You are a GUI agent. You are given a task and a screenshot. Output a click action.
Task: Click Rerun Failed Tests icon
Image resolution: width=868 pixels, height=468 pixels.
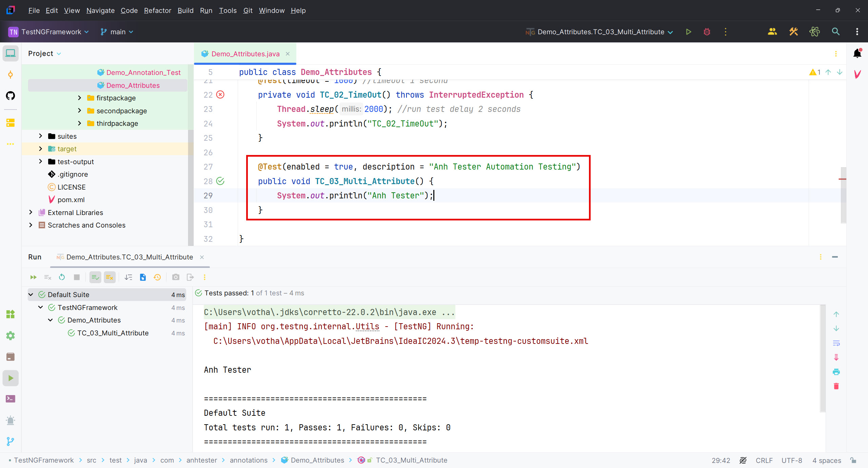pos(47,277)
